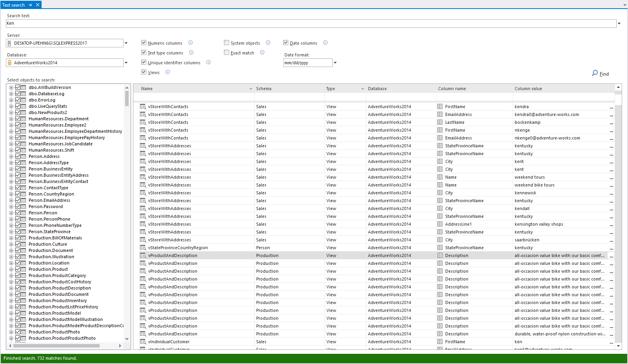Click info icon for Unique identifier columns
This screenshot has width=628, height=364.
click(x=208, y=62)
